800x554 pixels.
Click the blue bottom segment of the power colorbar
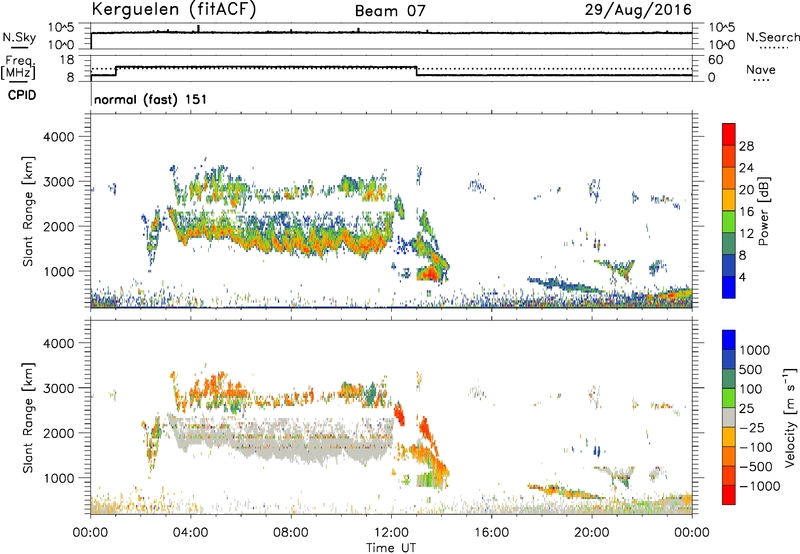point(729,287)
